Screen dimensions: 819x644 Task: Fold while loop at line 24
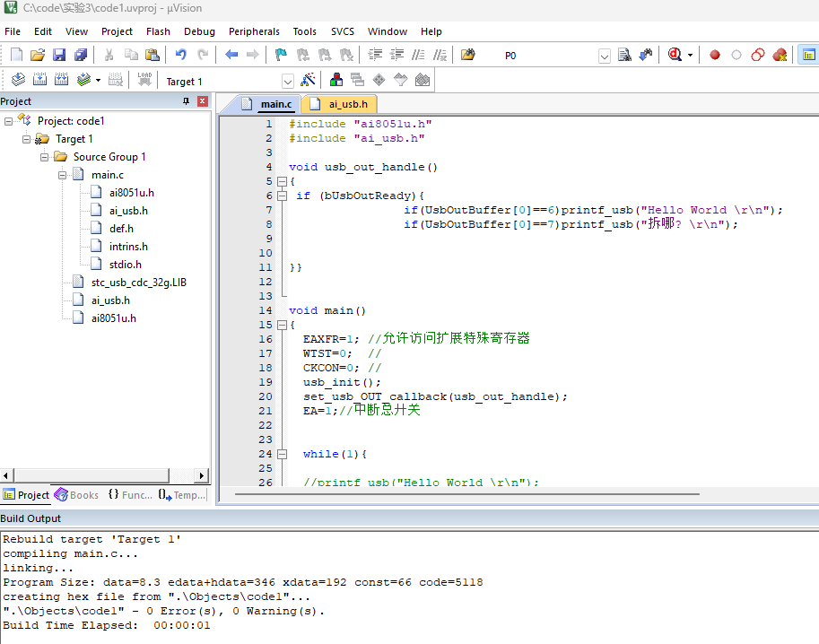[282, 454]
